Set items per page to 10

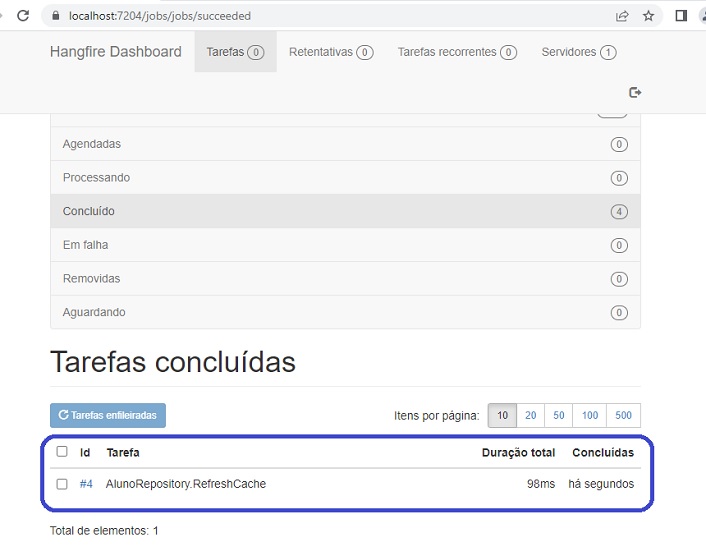tap(502, 415)
